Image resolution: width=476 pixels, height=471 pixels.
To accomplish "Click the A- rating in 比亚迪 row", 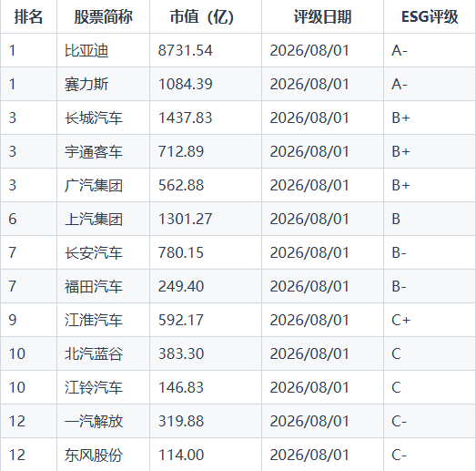I will (x=400, y=50).
